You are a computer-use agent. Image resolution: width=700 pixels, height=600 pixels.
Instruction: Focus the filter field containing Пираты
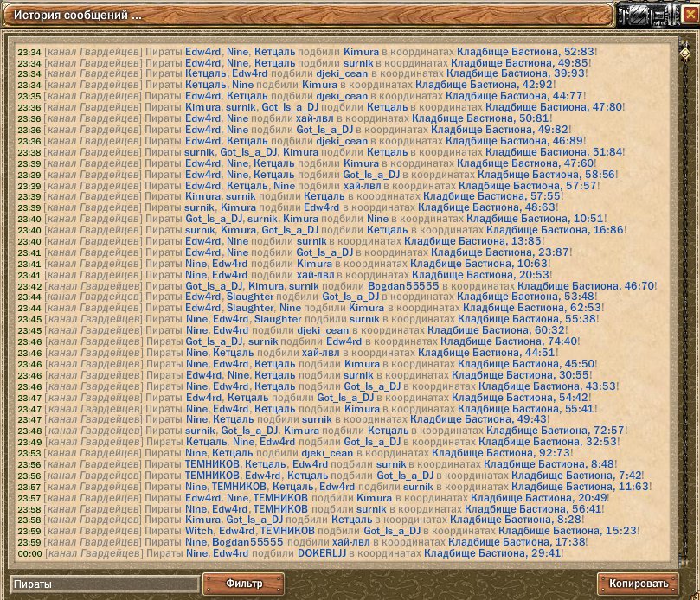coord(104,584)
